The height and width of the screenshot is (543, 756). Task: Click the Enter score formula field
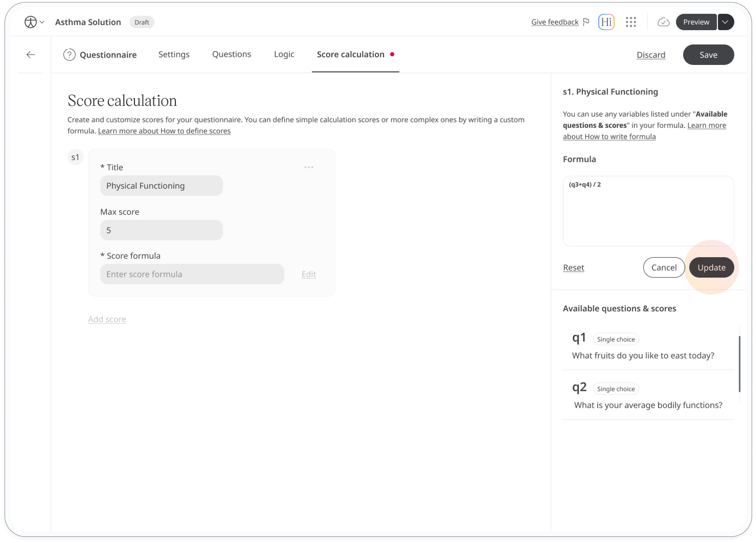point(192,274)
